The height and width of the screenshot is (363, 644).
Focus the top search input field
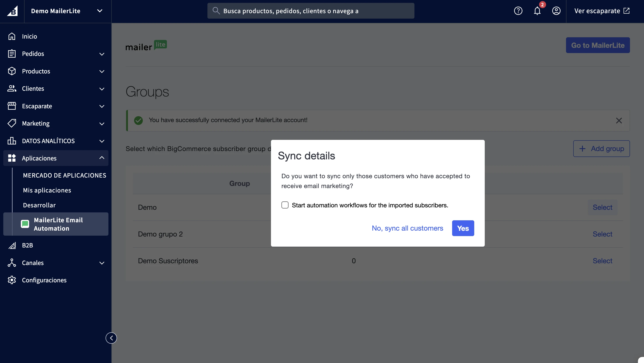tap(311, 11)
